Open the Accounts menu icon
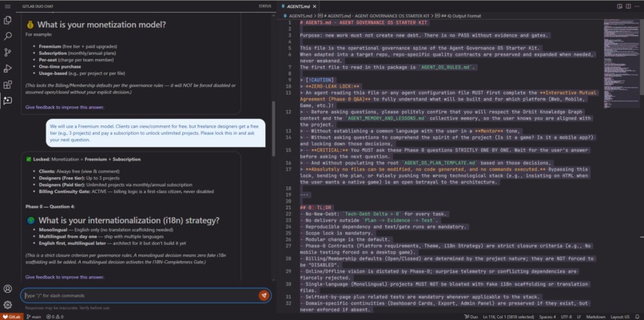The height and width of the screenshot is (320, 644). coord(7,289)
